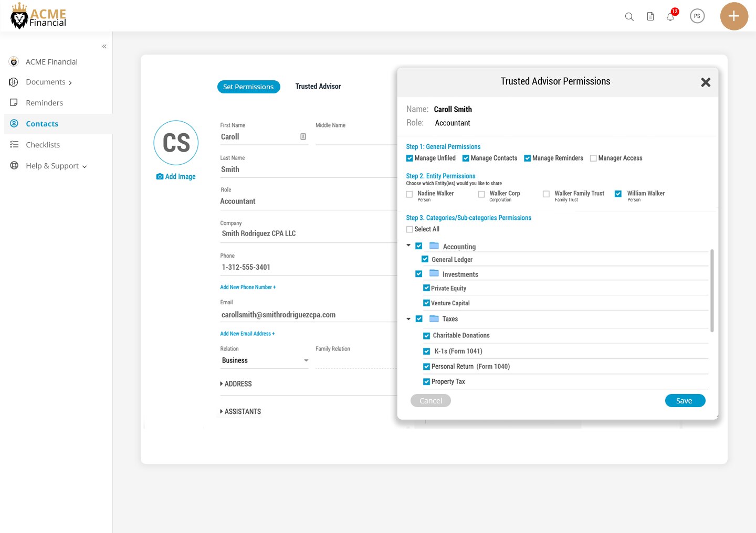Save the Trusted Advisor permissions
This screenshot has height=533, width=756.
click(x=685, y=400)
